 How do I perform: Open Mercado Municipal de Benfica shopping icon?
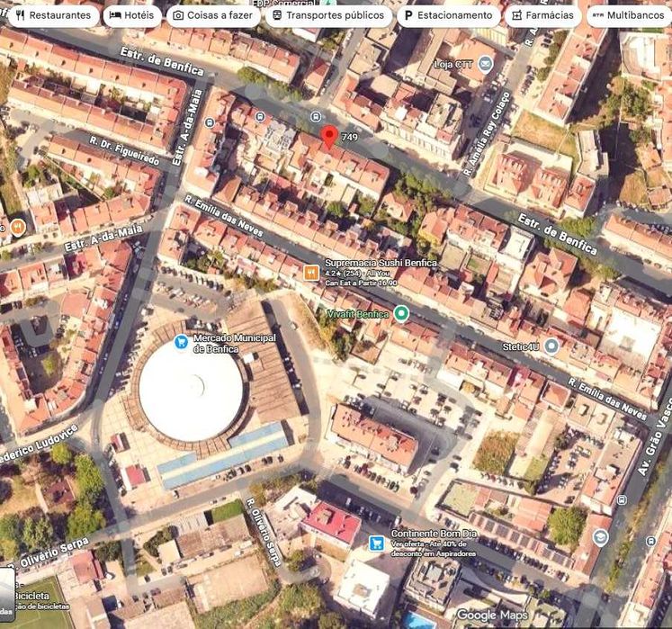tap(182, 342)
